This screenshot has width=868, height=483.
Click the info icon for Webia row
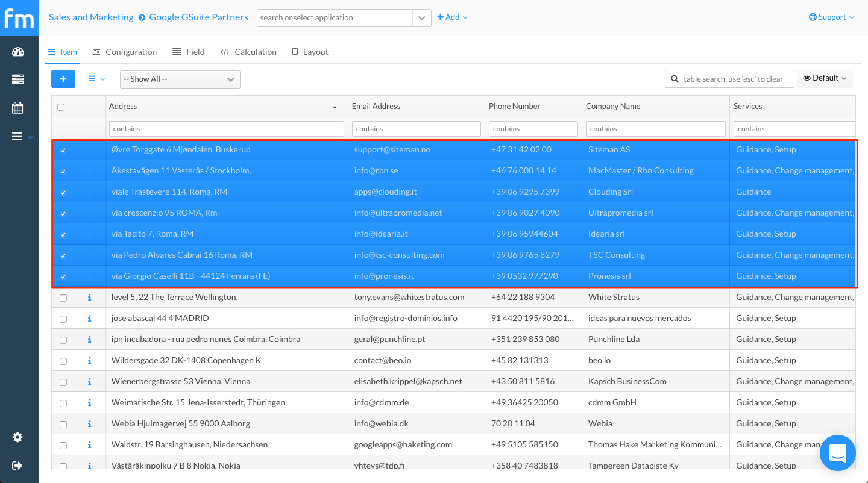pyautogui.click(x=90, y=423)
